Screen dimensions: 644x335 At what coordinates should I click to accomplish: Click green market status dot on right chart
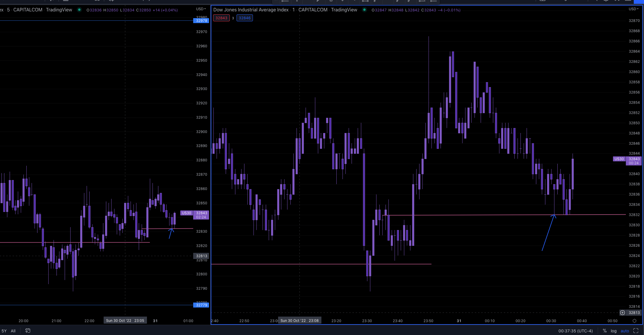click(364, 10)
